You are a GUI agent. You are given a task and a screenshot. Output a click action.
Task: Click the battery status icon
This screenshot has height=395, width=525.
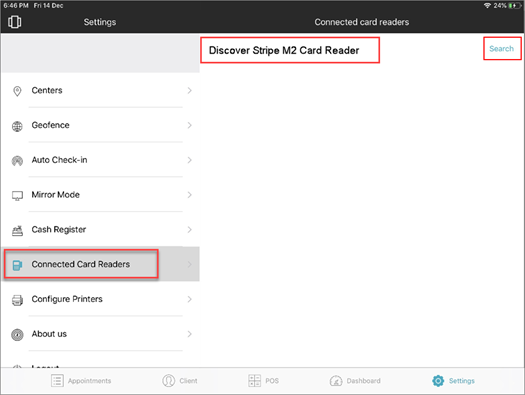515,6
